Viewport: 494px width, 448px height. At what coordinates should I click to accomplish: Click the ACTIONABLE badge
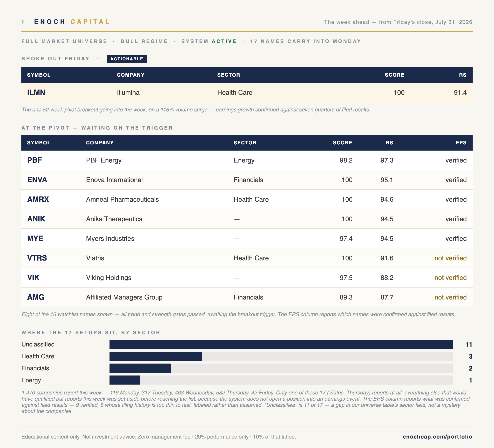[x=127, y=59]
